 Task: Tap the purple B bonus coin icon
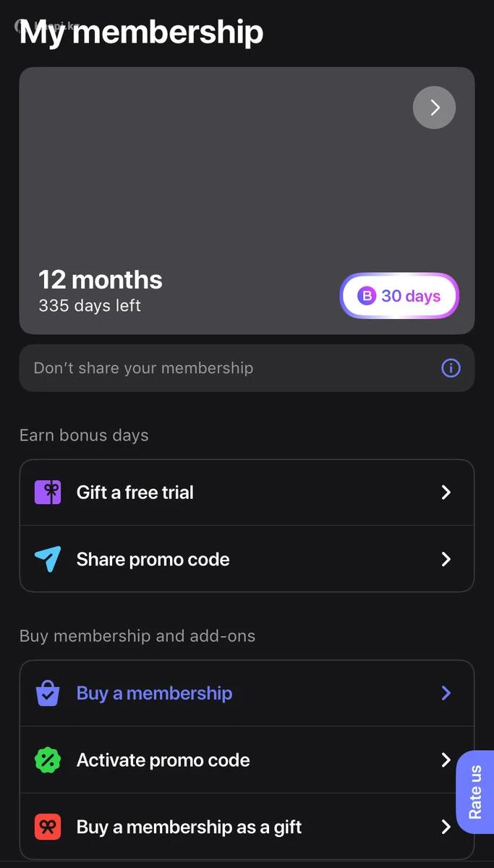pyautogui.click(x=367, y=296)
